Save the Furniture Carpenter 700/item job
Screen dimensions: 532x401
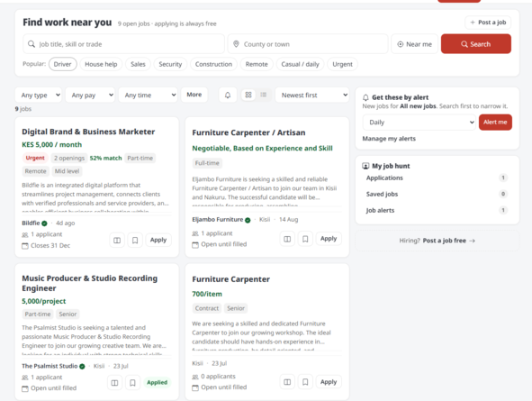tap(305, 382)
